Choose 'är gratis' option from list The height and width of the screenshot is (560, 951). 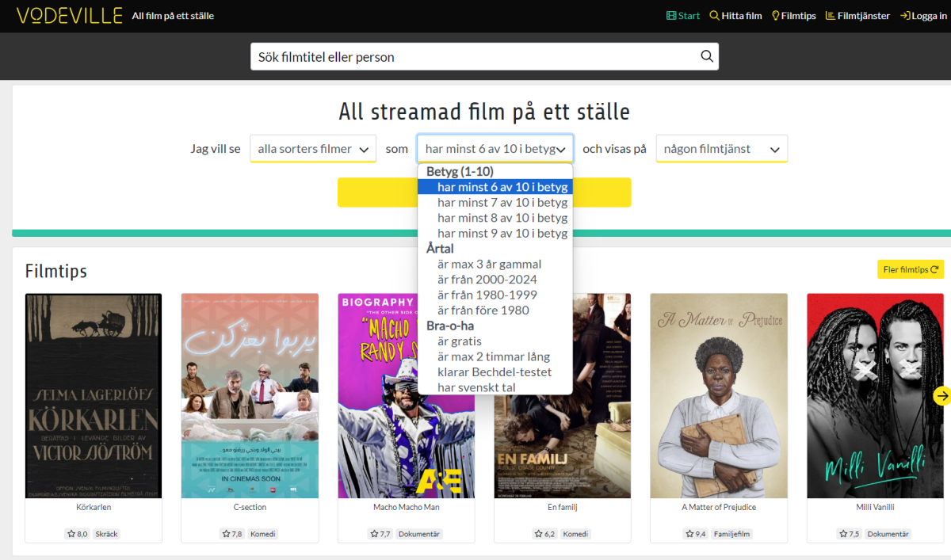[459, 341]
